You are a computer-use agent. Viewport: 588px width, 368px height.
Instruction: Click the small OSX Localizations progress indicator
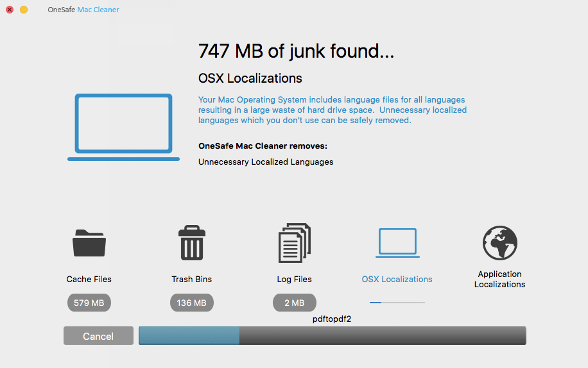pos(397,303)
